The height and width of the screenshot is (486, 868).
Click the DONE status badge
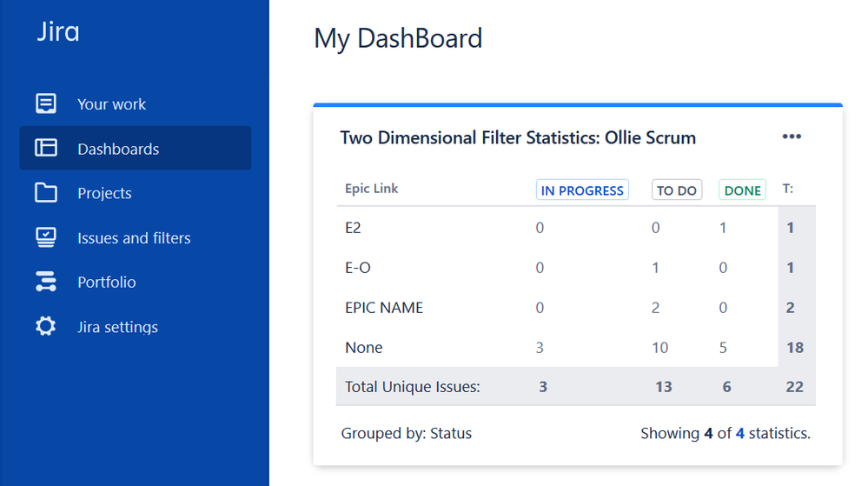tap(742, 190)
